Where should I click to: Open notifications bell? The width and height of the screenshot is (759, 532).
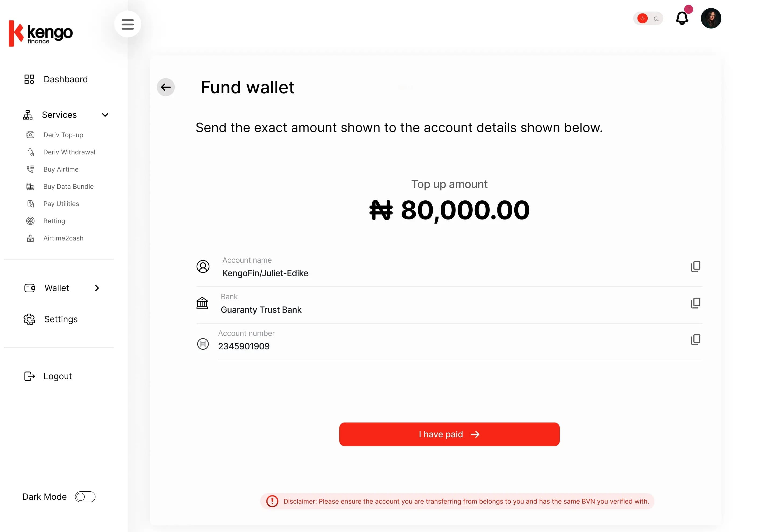click(x=682, y=18)
